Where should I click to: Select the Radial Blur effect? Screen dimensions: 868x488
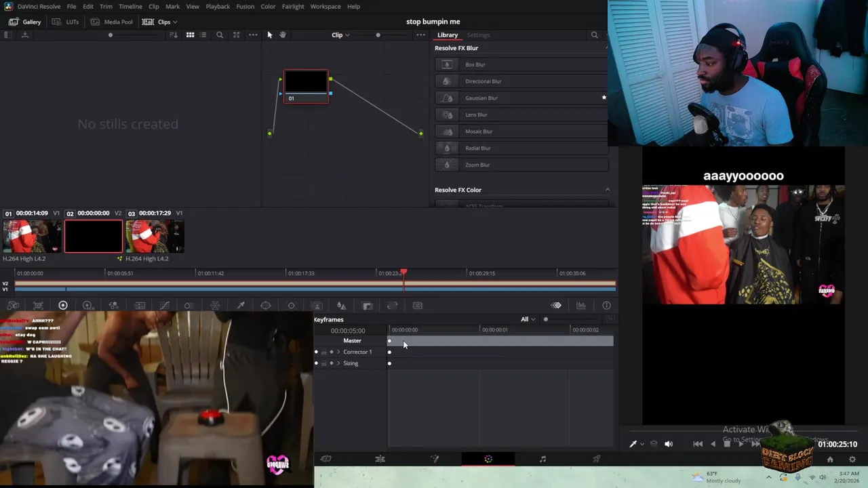(x=521, y=148)
